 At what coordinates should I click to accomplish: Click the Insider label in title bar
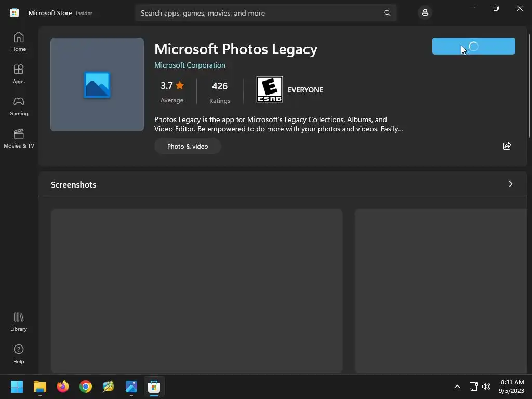tap(84, 13)
